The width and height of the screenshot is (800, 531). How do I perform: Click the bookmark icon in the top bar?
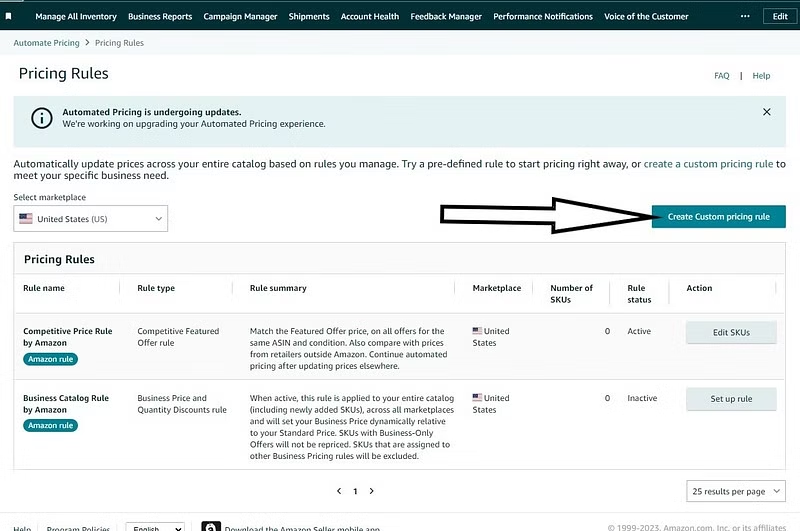pos(9,16)
